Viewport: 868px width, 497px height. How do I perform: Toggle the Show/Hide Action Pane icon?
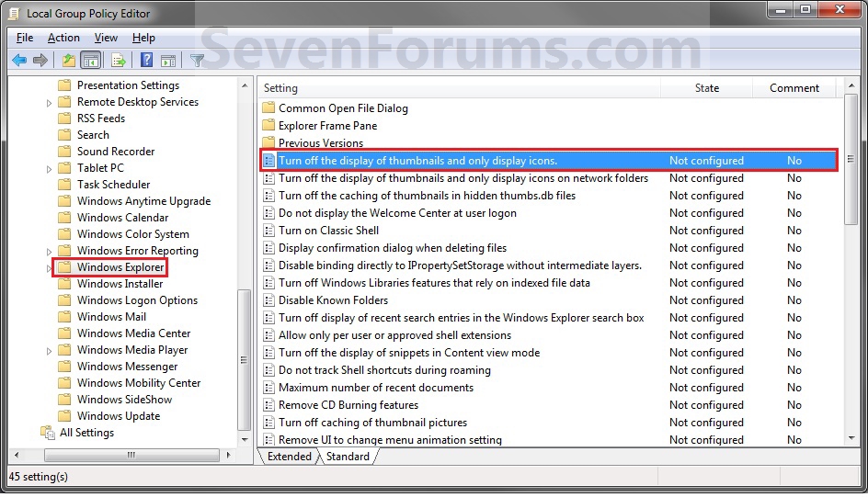(x=168, y=61)
